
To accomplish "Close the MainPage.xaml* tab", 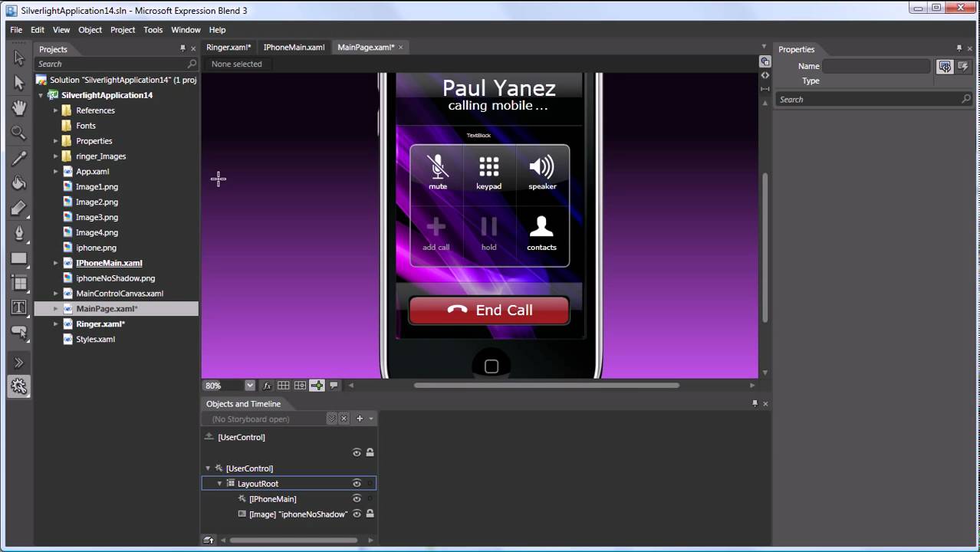I will pos(401,48).
